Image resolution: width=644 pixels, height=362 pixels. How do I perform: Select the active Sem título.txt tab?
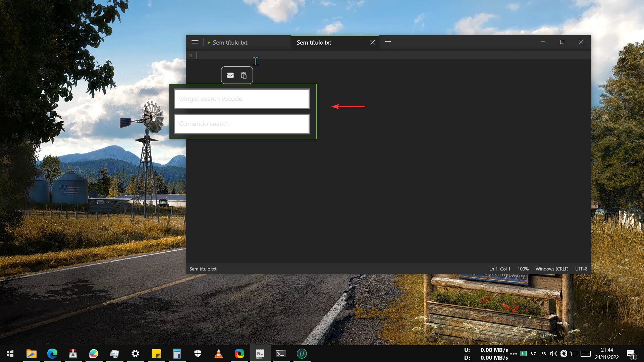click(314, 43)
